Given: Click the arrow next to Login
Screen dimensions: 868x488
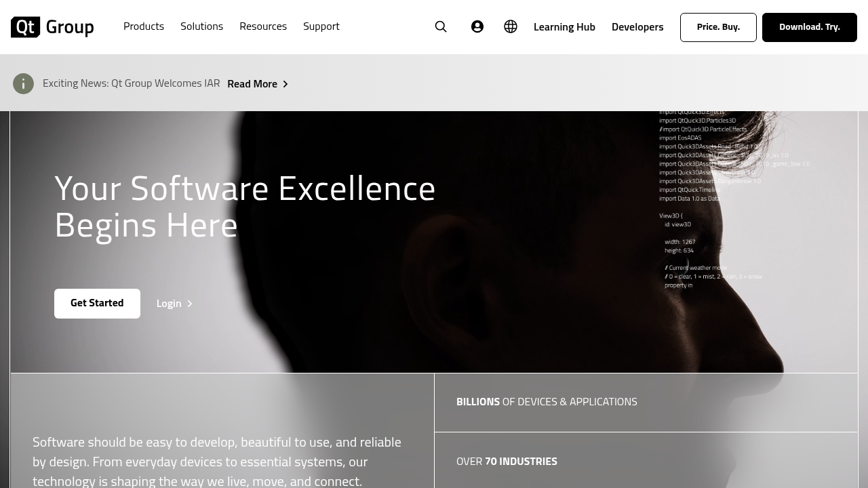Looking at the screenshot, I should (x=189, y=304).
